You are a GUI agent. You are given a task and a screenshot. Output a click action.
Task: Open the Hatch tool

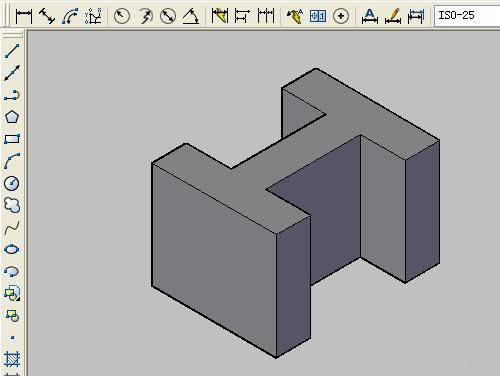click(12, 360)
